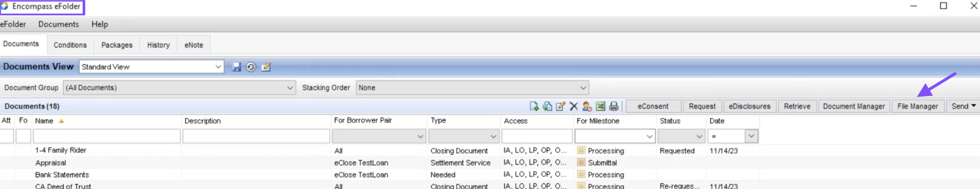The height and width of the screenshot is (189, 980).
Task: Reset the documents view with the circular arrow icon
Action: point(251,67)
